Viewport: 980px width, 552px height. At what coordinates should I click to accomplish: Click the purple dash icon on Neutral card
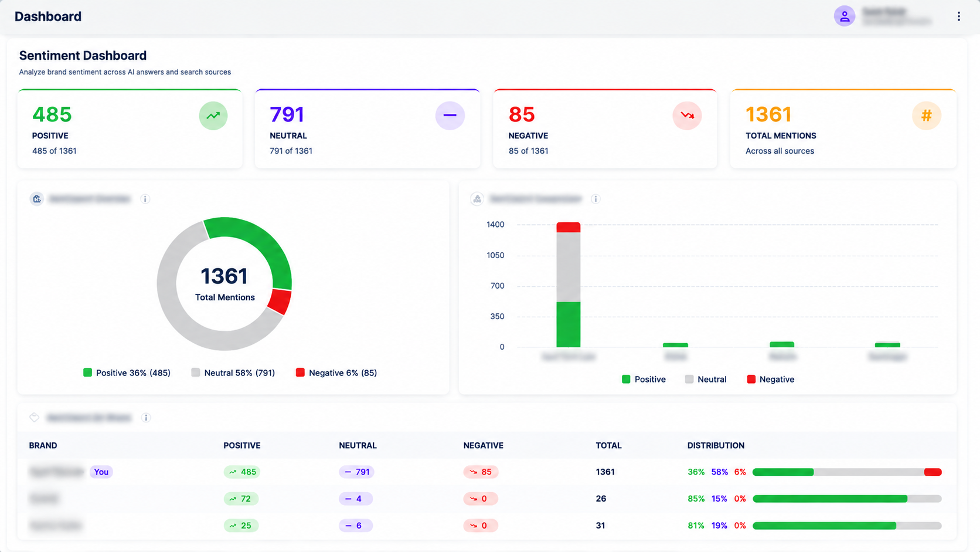click(450, 116)
